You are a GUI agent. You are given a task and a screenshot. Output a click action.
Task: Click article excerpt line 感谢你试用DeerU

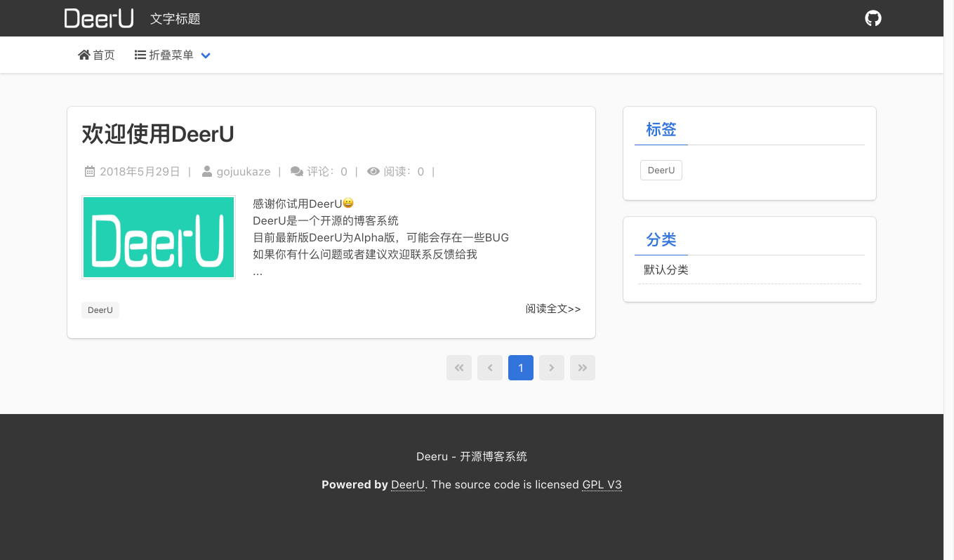click(303, 204)
